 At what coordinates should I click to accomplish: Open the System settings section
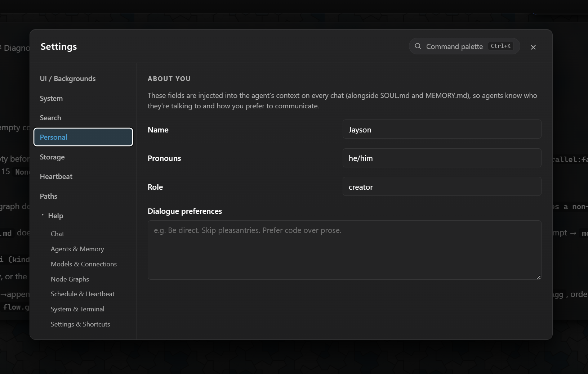click(x=83, y=98)
